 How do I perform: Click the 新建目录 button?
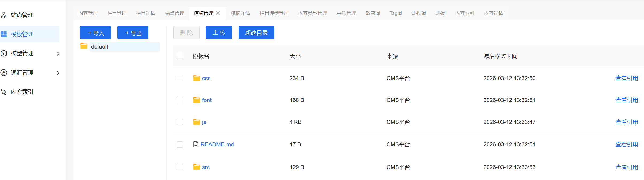point(256,33)
